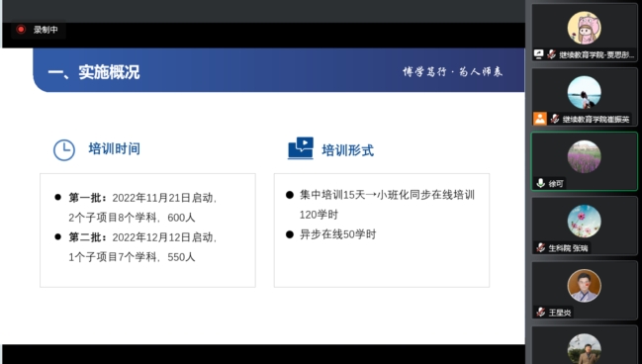642x364 pixels.
Task: Click the muted mic icon beside 生科院 张瑞
Action: pos(540,247)
